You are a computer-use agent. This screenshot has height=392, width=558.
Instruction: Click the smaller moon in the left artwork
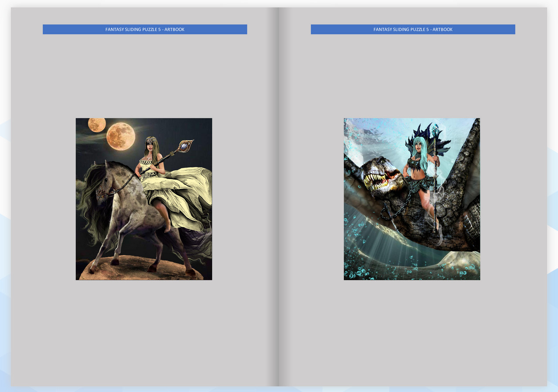97,125
